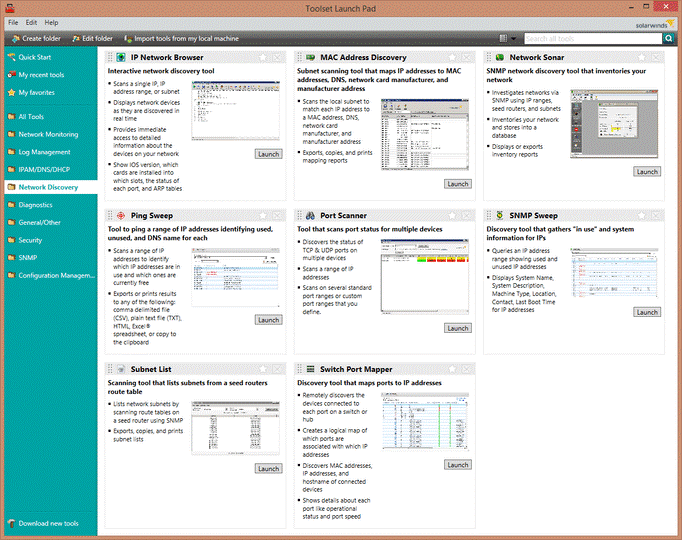Open the Help menu
Viewport: 682px width, 540px height.
click(x=51, y=23)
